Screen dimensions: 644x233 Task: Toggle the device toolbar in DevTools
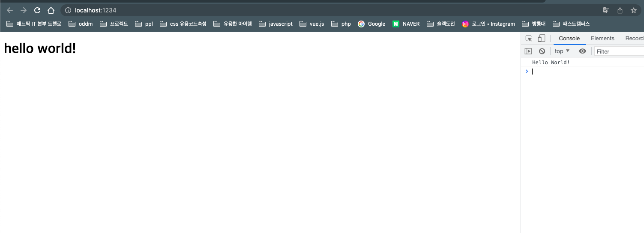coord(542,39)
